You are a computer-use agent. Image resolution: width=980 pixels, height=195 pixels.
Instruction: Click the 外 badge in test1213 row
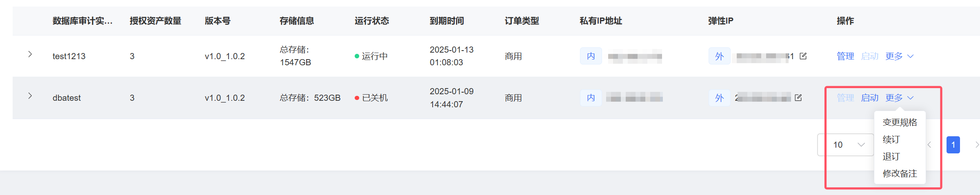pos(720,56)
